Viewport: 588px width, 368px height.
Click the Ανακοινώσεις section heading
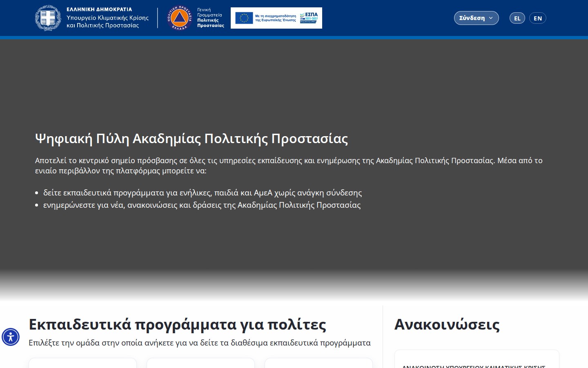point(447,324)
